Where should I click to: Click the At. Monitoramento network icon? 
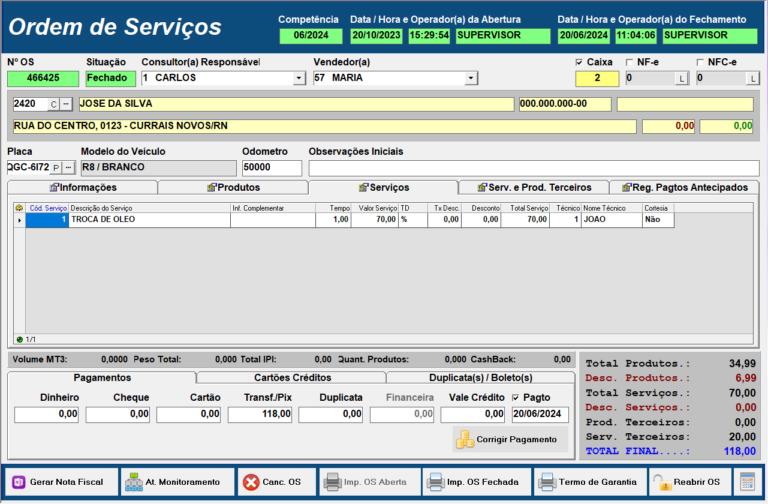point(134,482)
